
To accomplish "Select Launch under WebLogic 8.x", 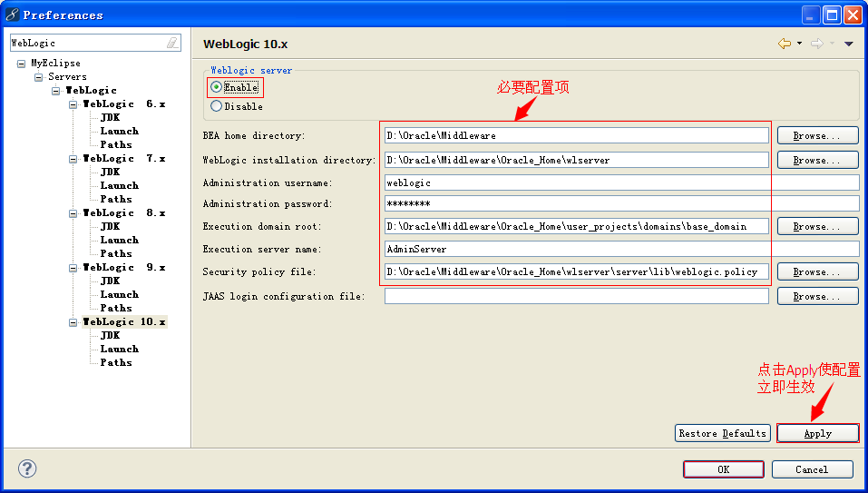I will point(119,240).
